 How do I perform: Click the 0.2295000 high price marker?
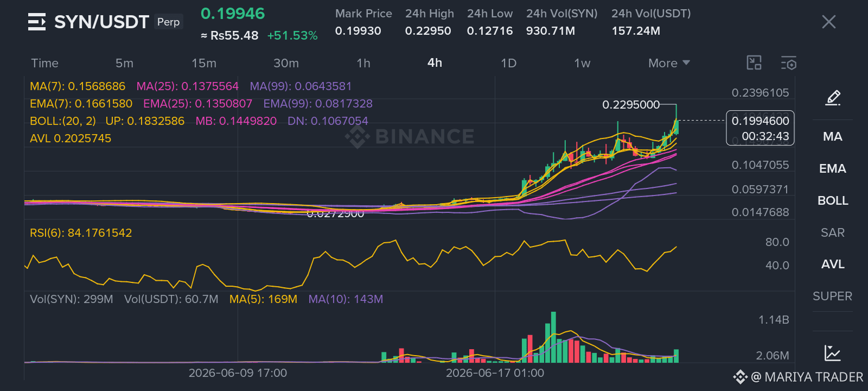pos(631,104)
